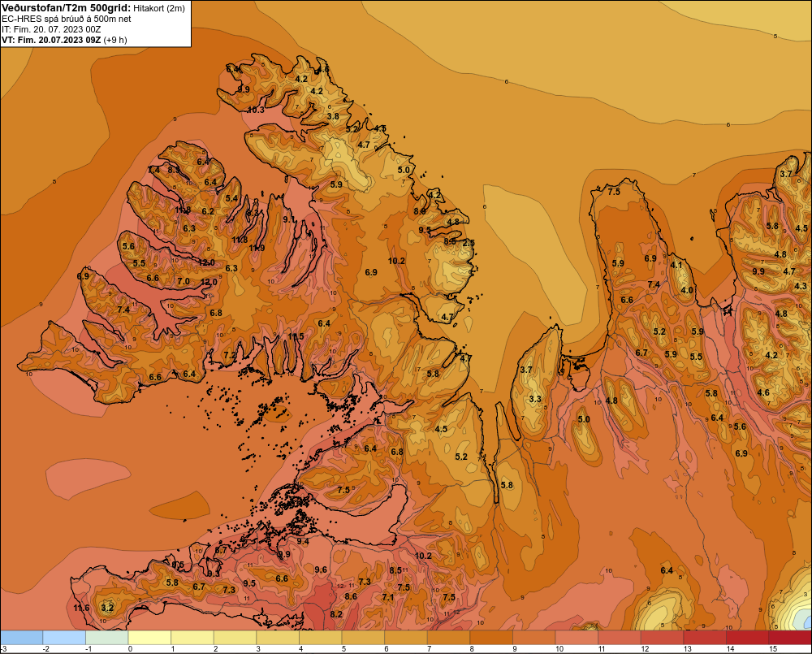Screen dimensions: 812x654
Task: Click legend swatch between 9 and 10
Action: (534, 638)
